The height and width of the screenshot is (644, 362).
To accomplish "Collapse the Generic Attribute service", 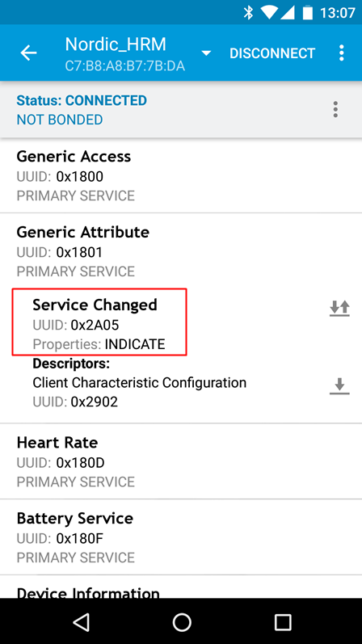I will (x=181, y=251).
